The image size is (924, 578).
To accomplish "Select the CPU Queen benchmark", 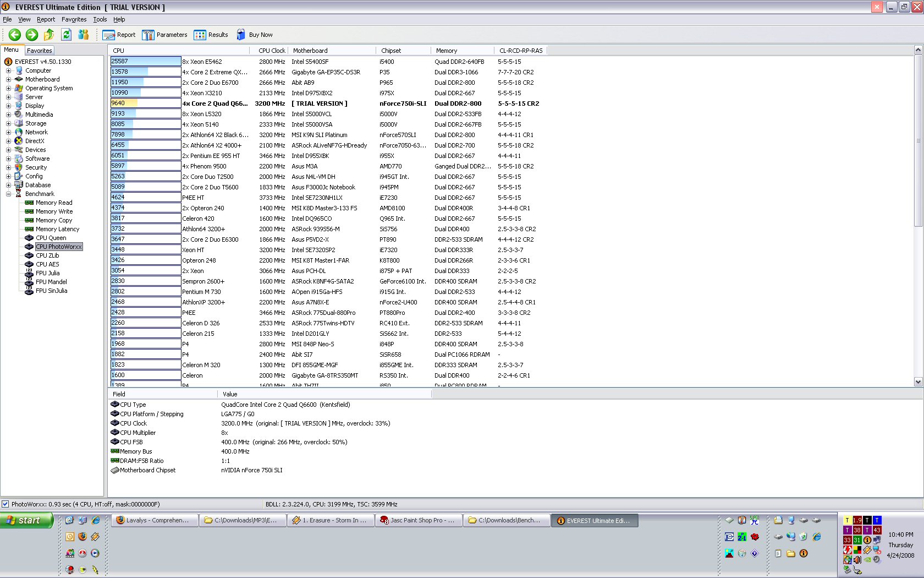I will [x=51, y=238].
